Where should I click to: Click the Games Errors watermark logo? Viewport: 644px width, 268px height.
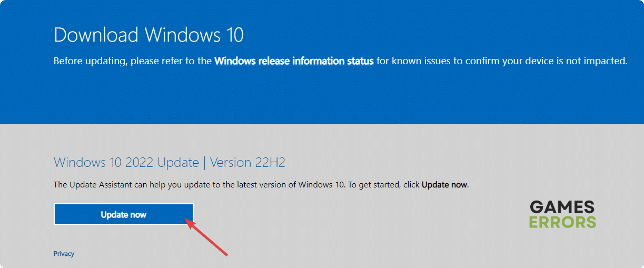point(562,214)
